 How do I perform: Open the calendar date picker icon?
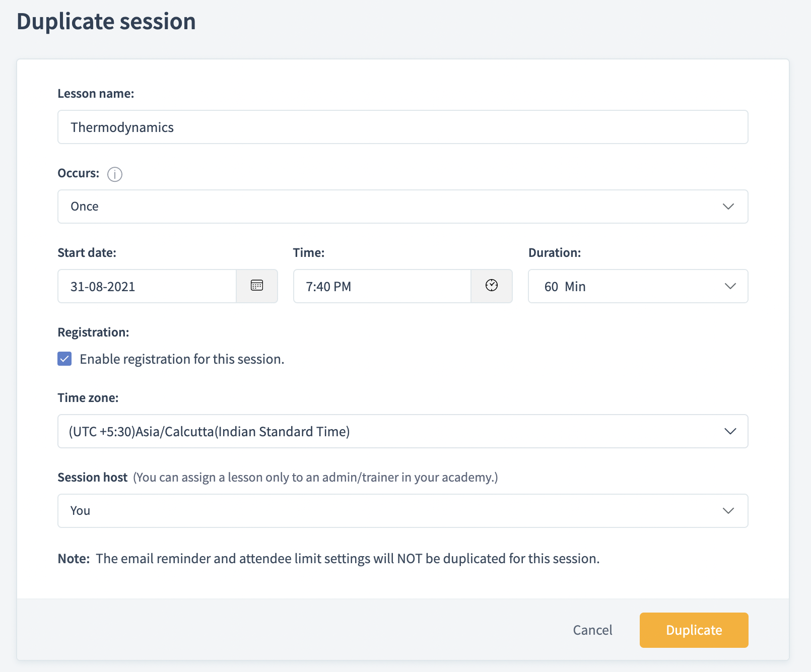tap(257, 286)
